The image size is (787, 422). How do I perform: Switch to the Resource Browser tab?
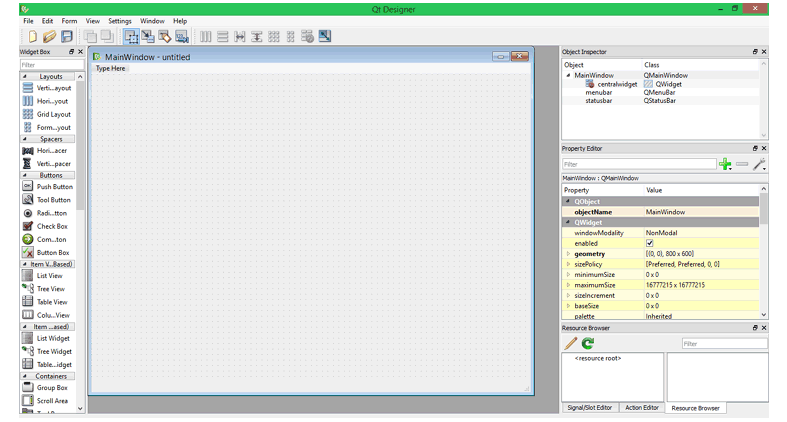(x=696, y=408)
